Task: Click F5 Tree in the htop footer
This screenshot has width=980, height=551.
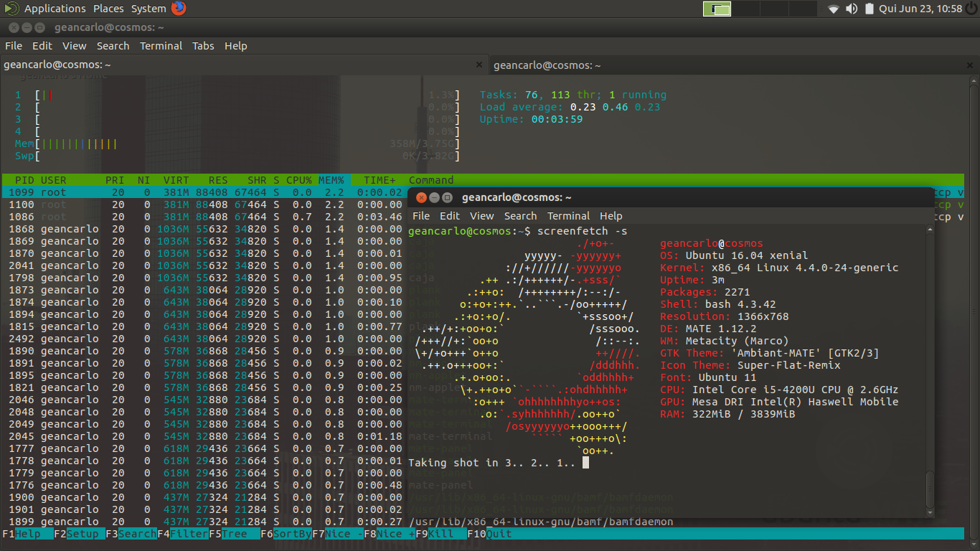Action: click(x=227, y=534)
